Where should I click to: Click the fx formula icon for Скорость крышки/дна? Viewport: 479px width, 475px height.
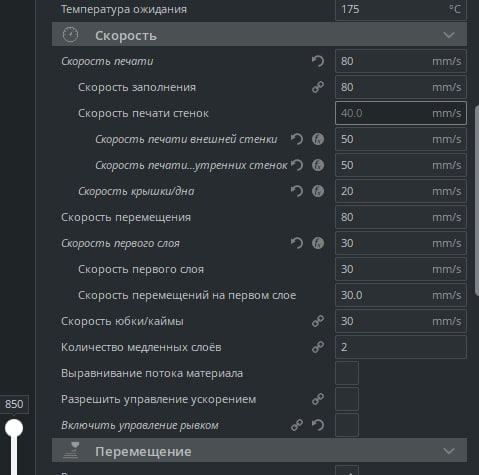pos(318,191)
